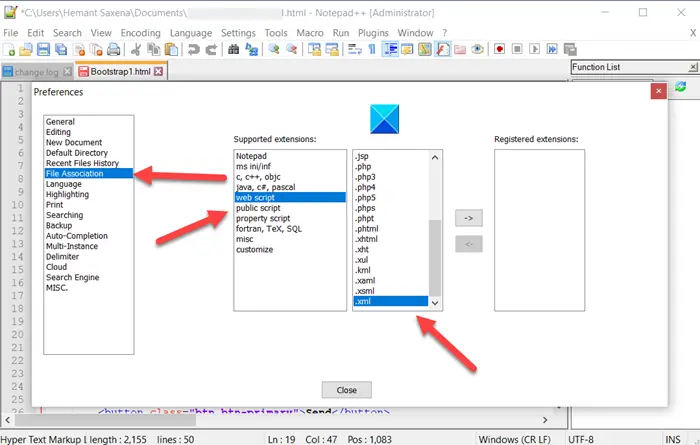Toggle the indent guide toolbar icon

[x=390, y=49]
